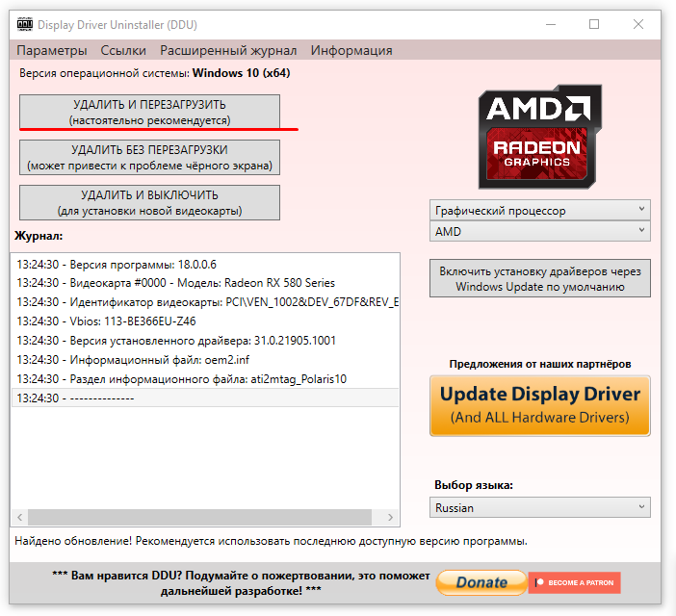Select the dashed separator log row
Image resolution: width=676 pixels, height=616 pixels.
coord(205,398)
